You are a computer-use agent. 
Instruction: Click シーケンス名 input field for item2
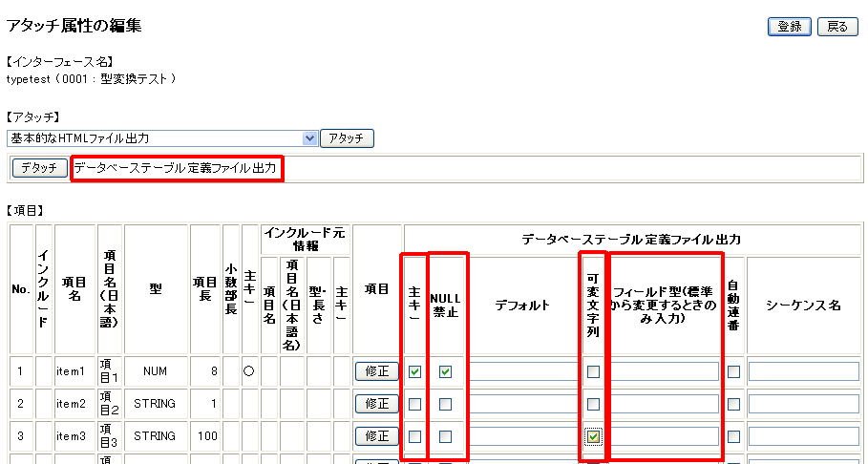click(x=803, y=404)
